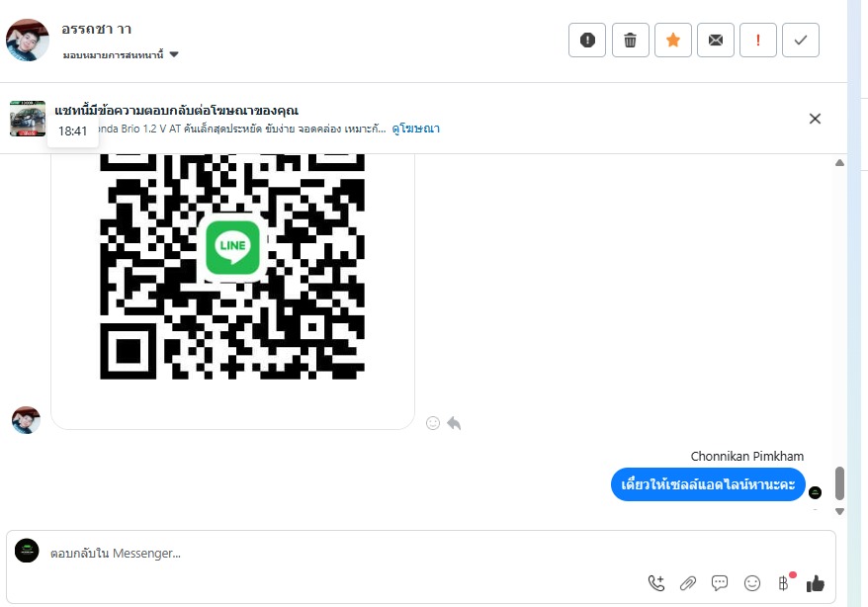The image size is (868, 607).
Task: Click the page avatar in the reply box
Action: [27, 551]
